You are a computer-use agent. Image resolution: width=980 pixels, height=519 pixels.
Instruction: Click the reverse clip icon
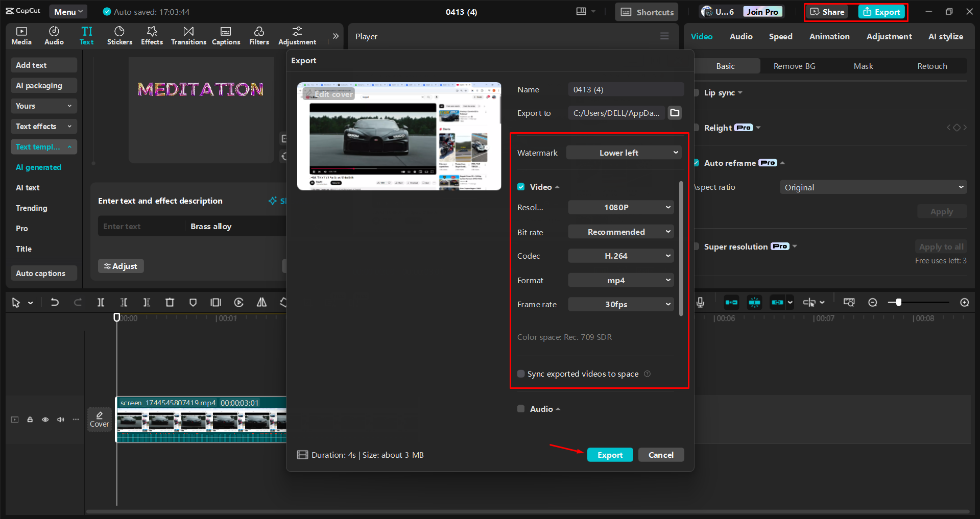click(238, 303)
